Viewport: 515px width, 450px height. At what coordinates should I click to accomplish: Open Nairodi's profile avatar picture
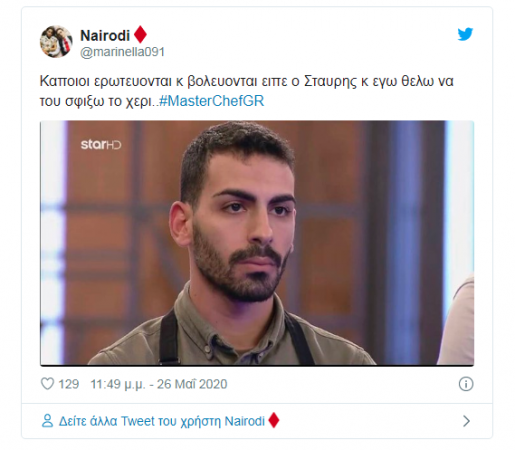pos(56,41)
